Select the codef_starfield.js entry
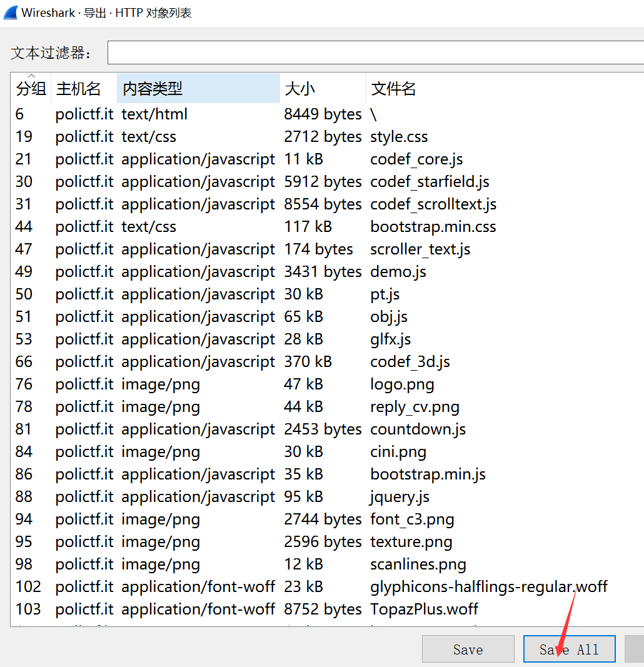Image resolution: width=644 pixels, height=667 pixels. pyautogui.click(x=327, y=182)
